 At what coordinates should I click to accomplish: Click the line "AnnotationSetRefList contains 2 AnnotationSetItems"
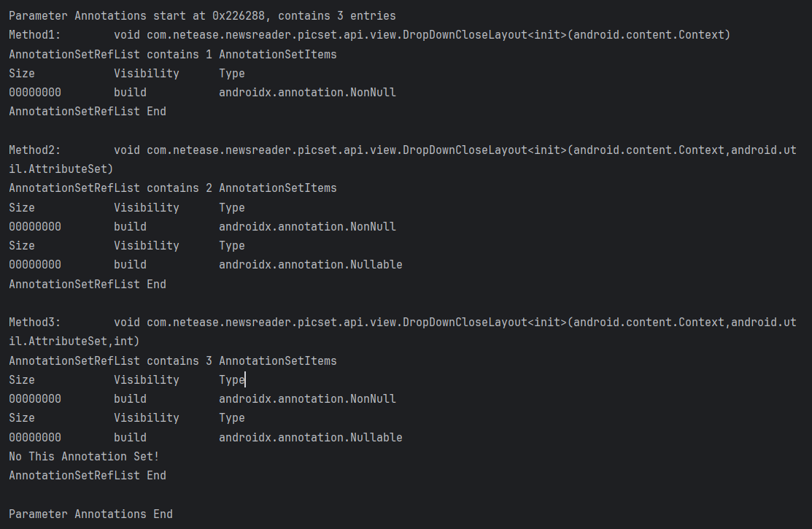tap(173, 188)
